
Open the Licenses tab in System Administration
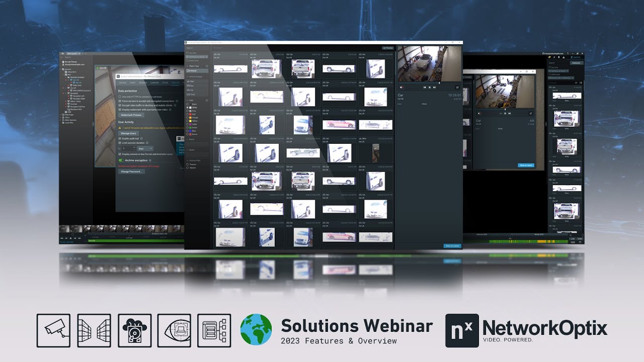[x=154, y=82]
